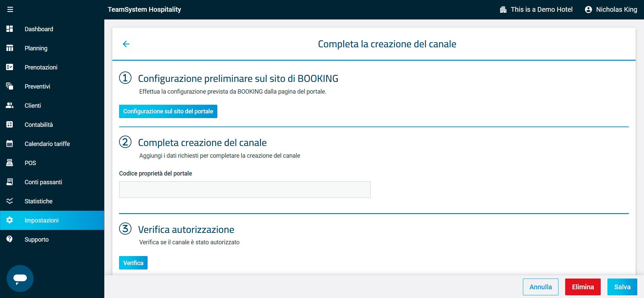Open Calendario tariffe in the sidebar
This screenshot has width=644, height=298.
point(52,144)
